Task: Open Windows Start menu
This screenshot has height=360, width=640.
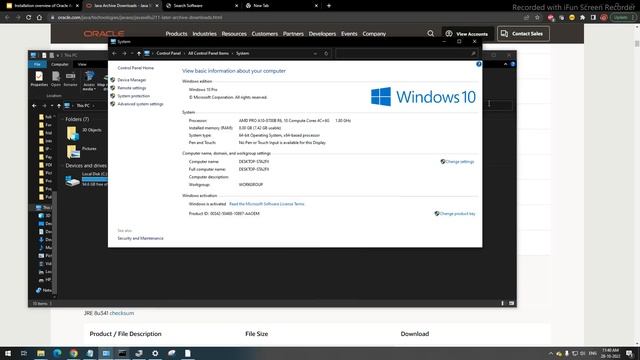Action: (8, 353)
